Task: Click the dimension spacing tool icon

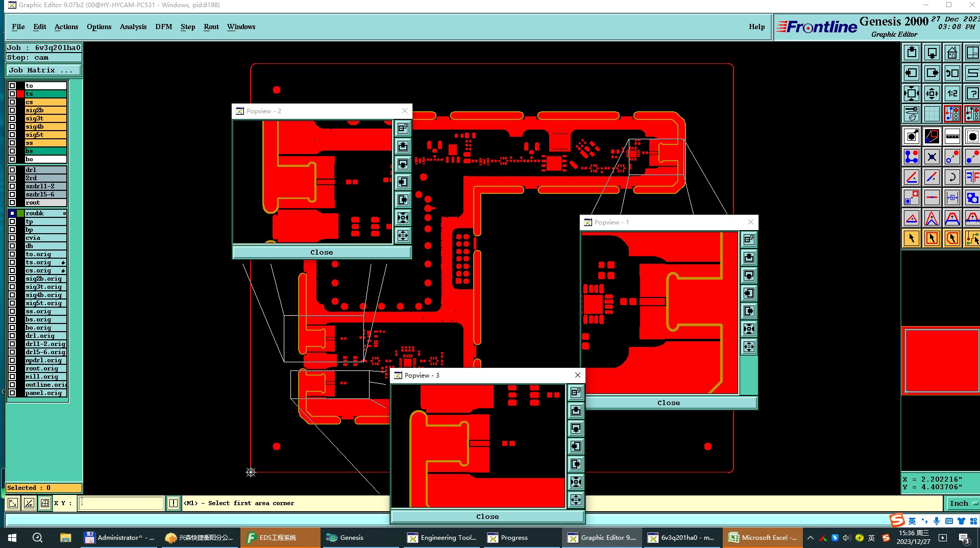Action: (952, 197)
